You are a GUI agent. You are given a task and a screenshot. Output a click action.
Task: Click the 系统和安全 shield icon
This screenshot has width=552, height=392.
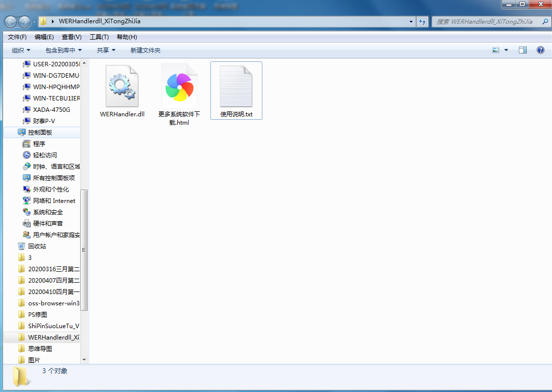26,212
